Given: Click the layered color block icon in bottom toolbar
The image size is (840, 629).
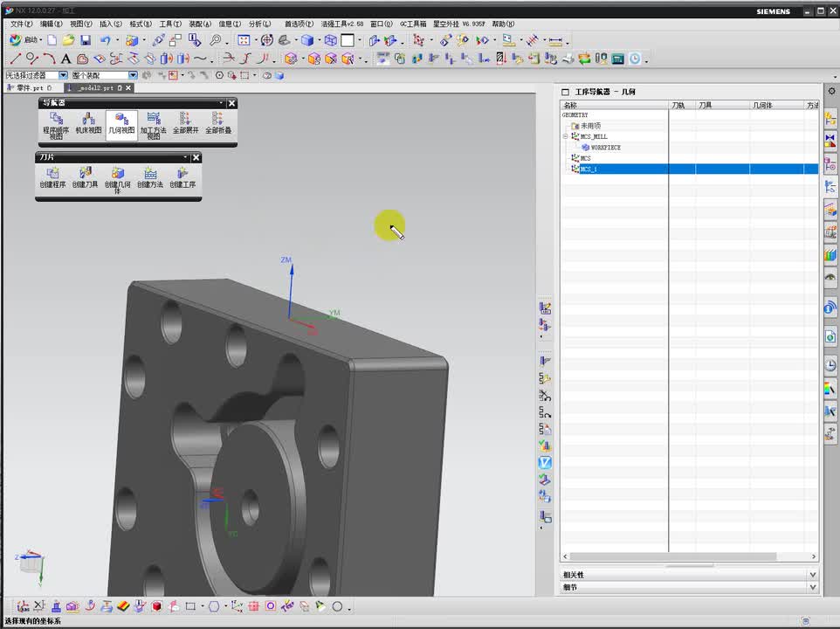Looking at the screenshot, I should tap(123, 606).
